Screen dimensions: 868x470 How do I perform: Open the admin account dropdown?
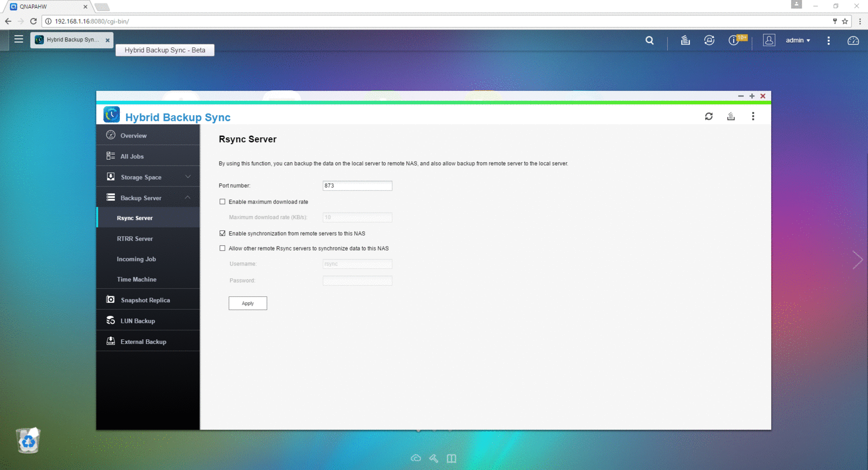click(798, 40)
